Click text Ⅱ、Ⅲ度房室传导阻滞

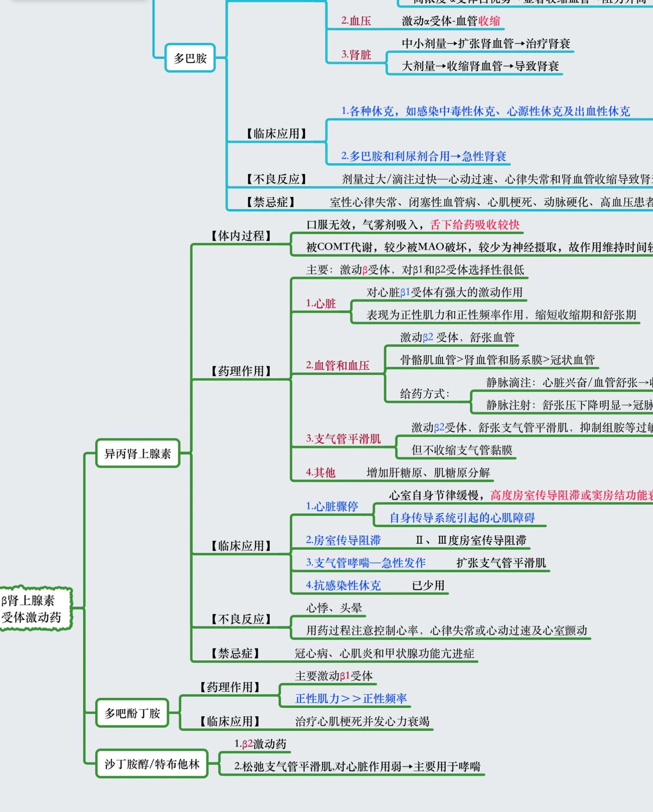click(471, 540)
